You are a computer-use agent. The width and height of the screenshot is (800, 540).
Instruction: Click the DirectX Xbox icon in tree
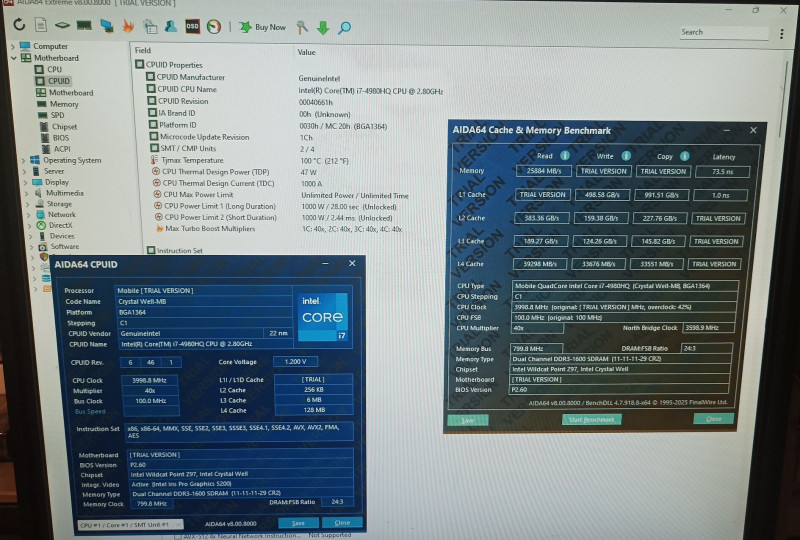click(41, 226)
